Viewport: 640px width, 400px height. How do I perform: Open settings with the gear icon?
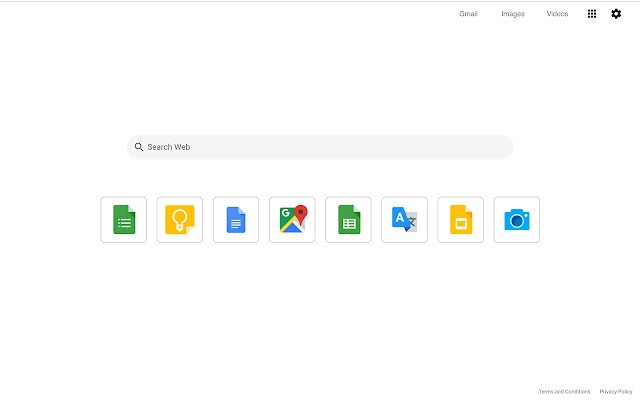click(616, 14)
